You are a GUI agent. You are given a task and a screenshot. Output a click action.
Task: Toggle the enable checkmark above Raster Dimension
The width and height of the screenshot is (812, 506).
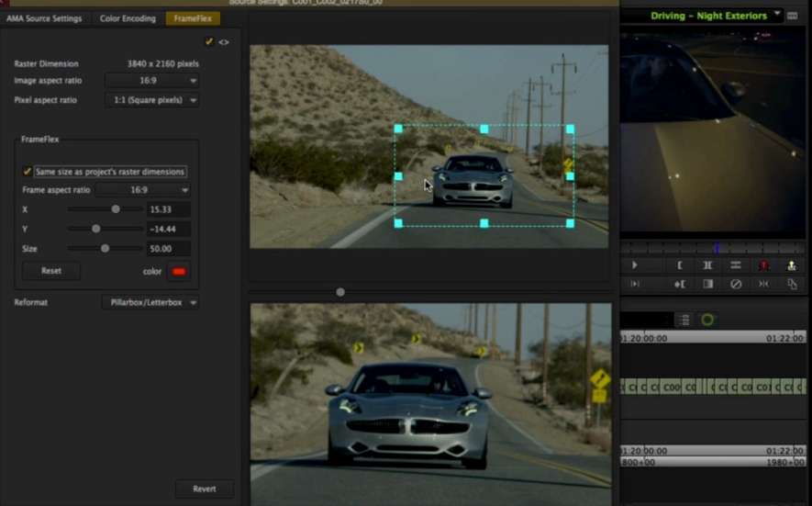tap(209, 41)
